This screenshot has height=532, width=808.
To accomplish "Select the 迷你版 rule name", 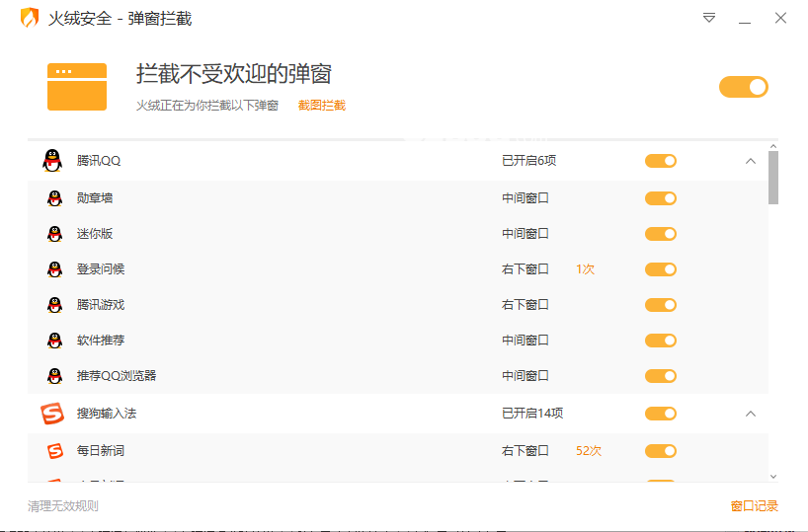I will point(94,234).
